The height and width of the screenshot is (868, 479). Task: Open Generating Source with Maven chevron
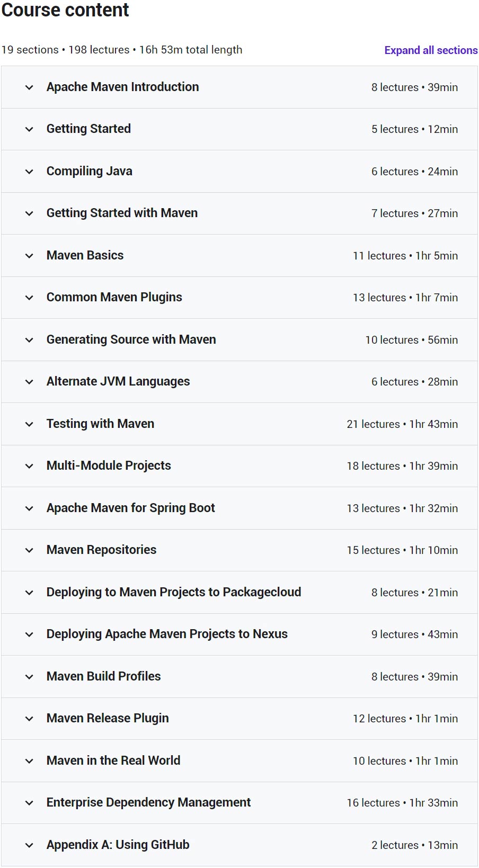(29, 340)
